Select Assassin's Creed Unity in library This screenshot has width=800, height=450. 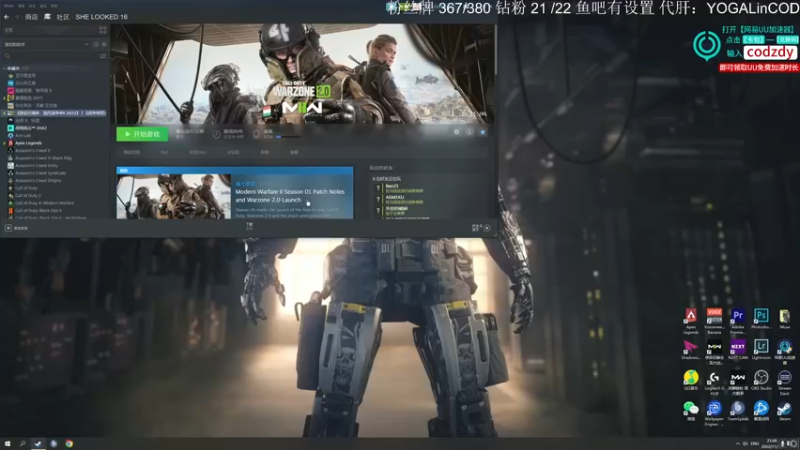[x=33, y=165]
